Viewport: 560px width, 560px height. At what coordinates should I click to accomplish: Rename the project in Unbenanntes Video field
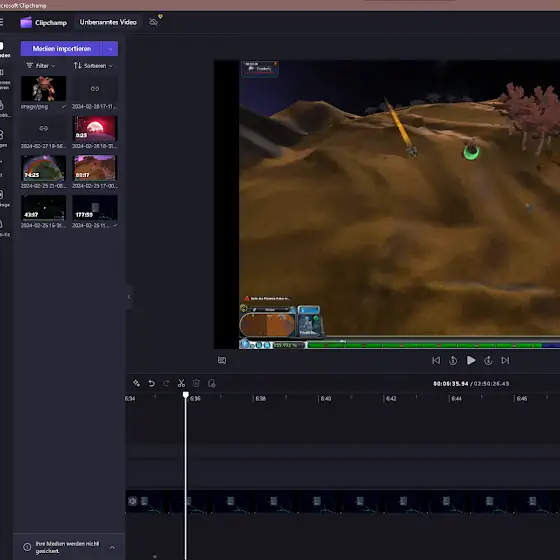click(x=108, y=22)
